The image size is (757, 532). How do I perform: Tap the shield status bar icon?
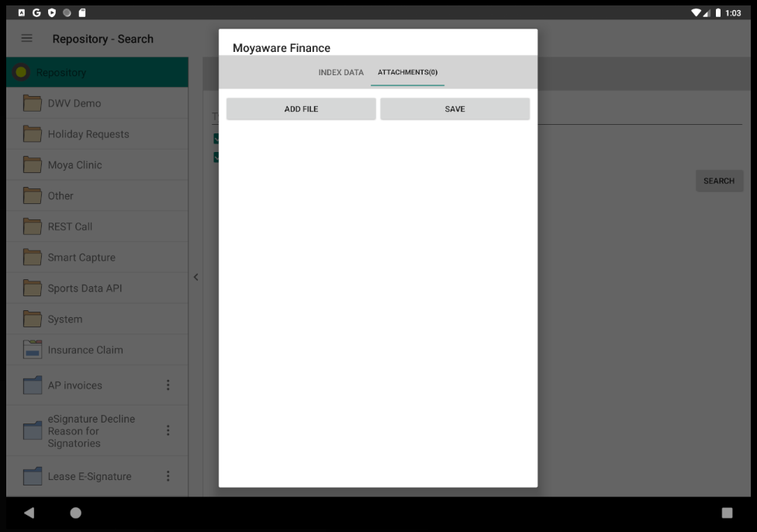(52, 13)
